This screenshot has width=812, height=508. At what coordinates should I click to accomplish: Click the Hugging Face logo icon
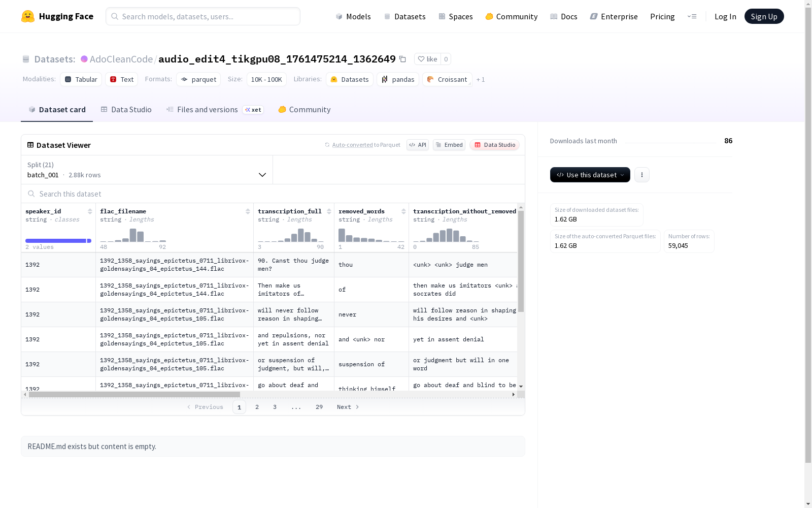28,16
